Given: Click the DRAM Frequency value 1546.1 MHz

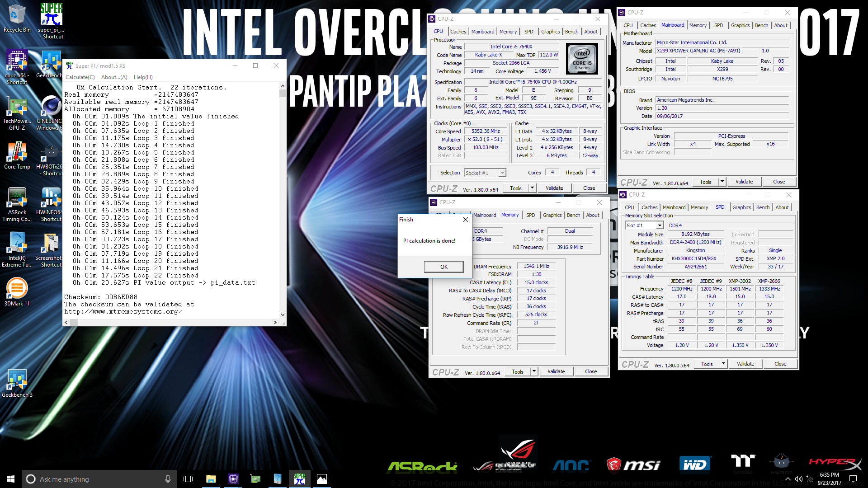Looking at the screenshot, I should click(x=536, y=267).
